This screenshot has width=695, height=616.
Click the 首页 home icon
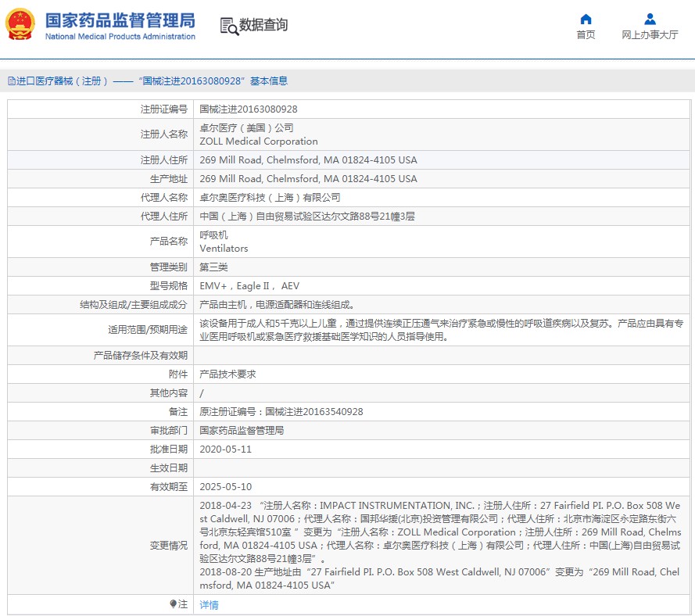point(586,20)
